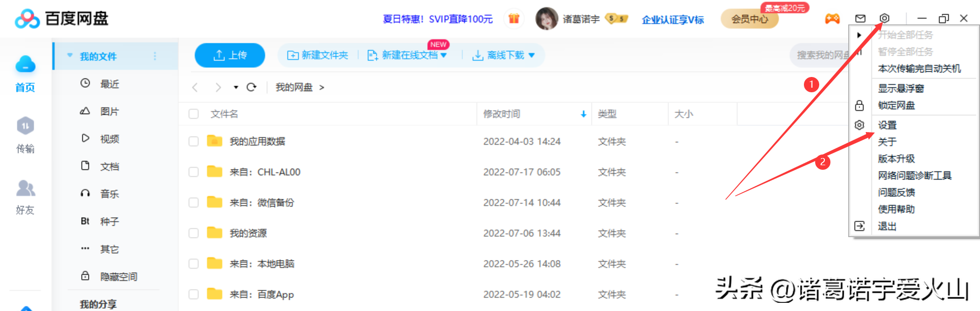Click the blue 上传 upload button
The width and height of the screenshot is (980, 311).
point(230,55)
